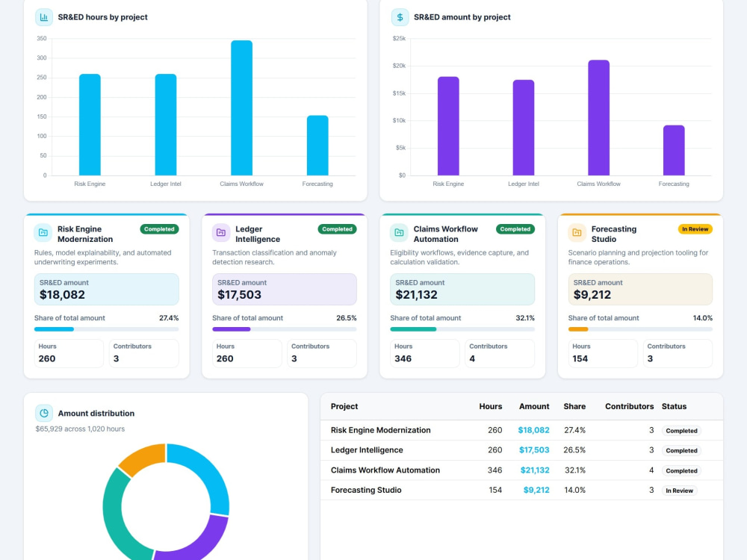Click the 32.1% share value in the table
This screenshot has height=560, width=747.
[575, 470]
